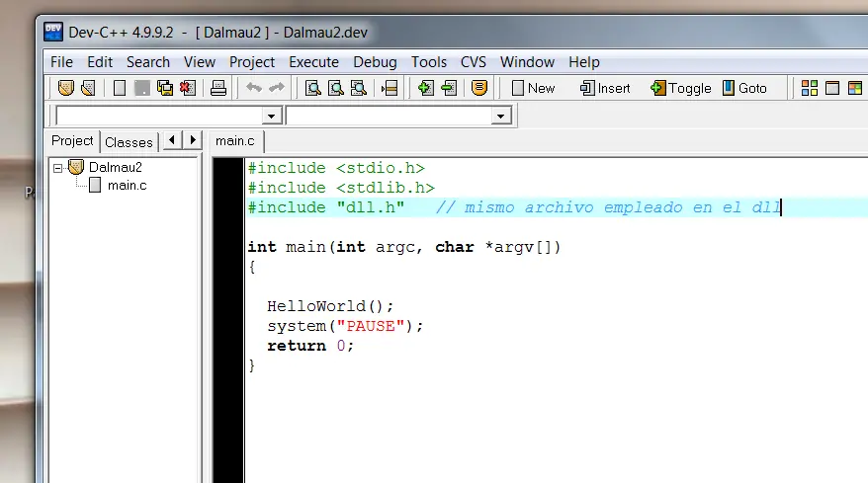Click the New project icon in toolbar
Image resolution: width=868 pixels, height=483 pixels.
pos(66,88)
